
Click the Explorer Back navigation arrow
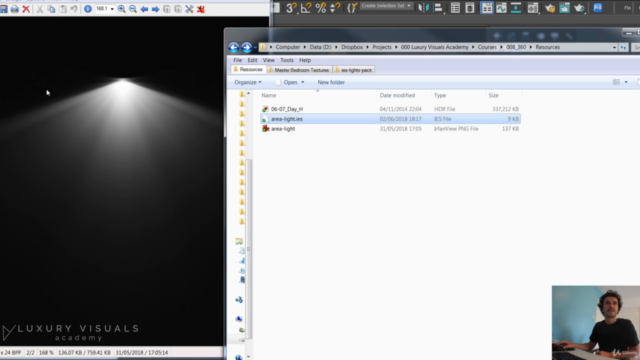233,47
